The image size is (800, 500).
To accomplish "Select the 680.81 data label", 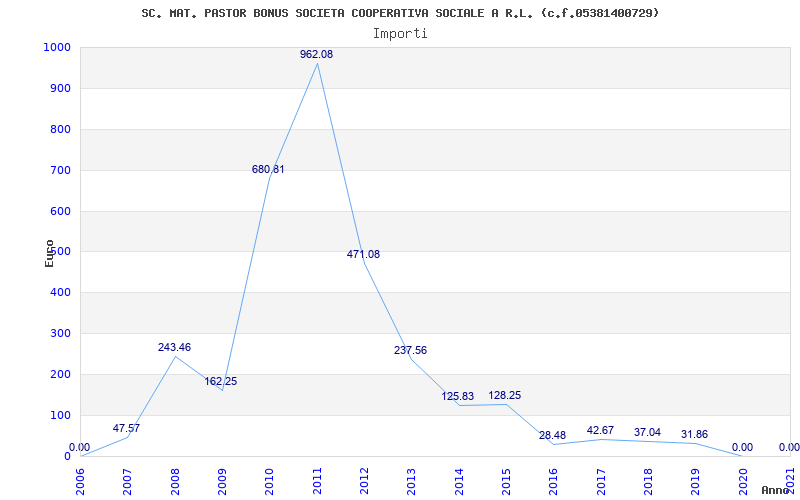I will point(268,169).
